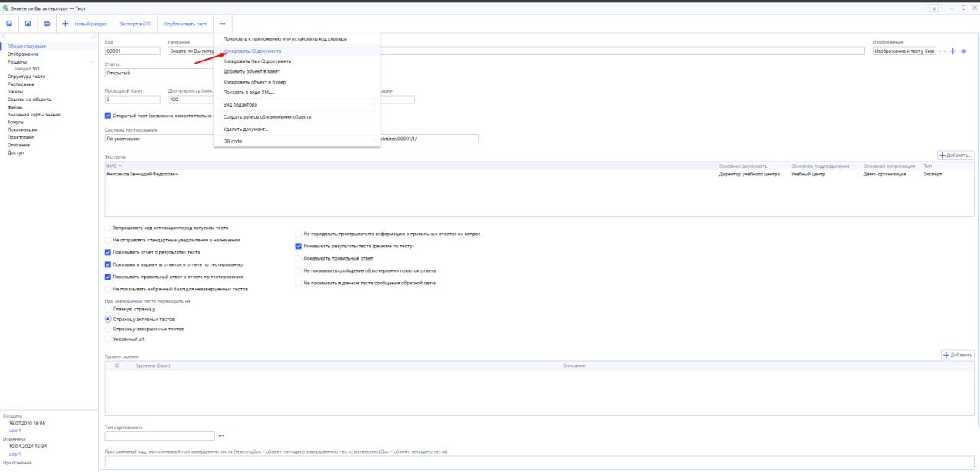The height and width of the screenshot is (472, 980).
Task: Click the eye icon next to Изображение field
Action: [x=964, y=51]
